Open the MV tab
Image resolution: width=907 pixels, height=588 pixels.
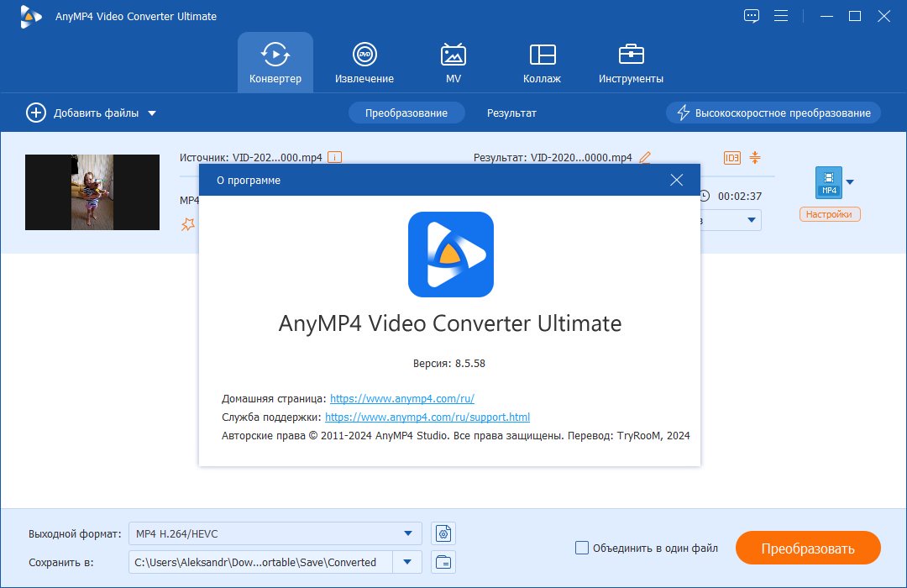[453, 62]
